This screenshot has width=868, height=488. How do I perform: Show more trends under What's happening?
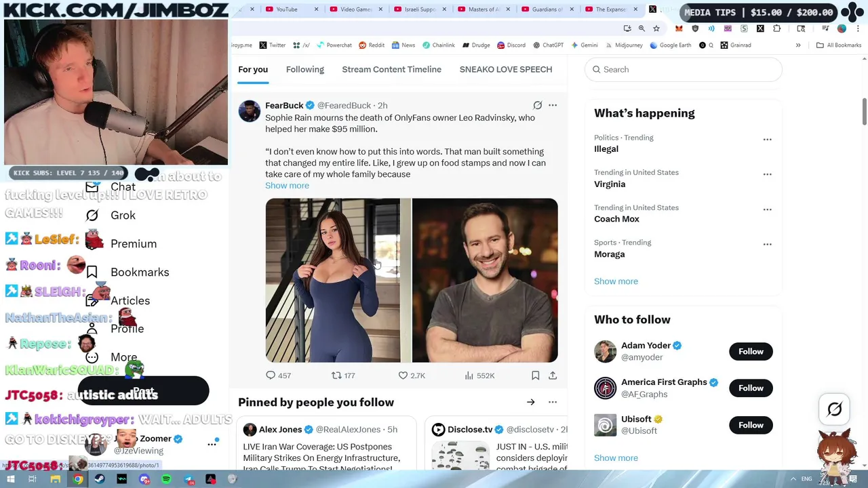(x=616, y=281)
